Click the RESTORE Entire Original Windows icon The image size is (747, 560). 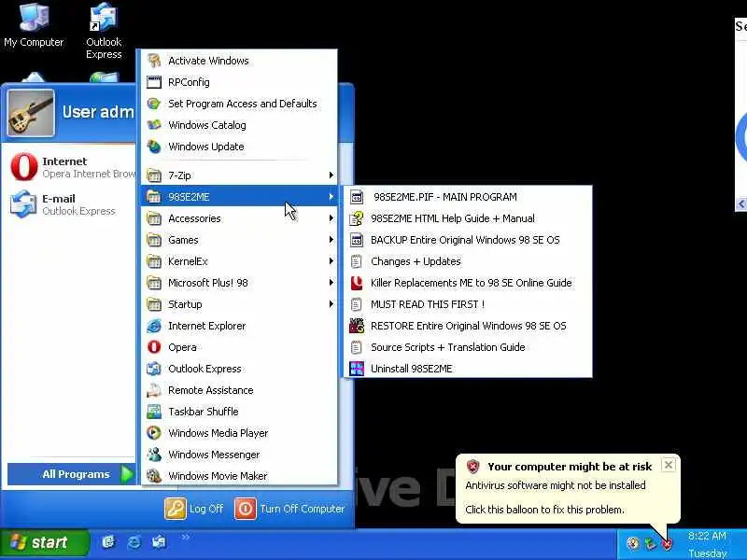click(x=357, y=326)
